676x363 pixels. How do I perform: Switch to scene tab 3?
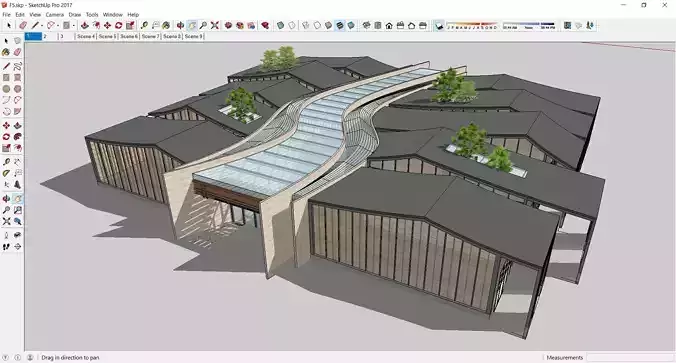click(67, 37)
